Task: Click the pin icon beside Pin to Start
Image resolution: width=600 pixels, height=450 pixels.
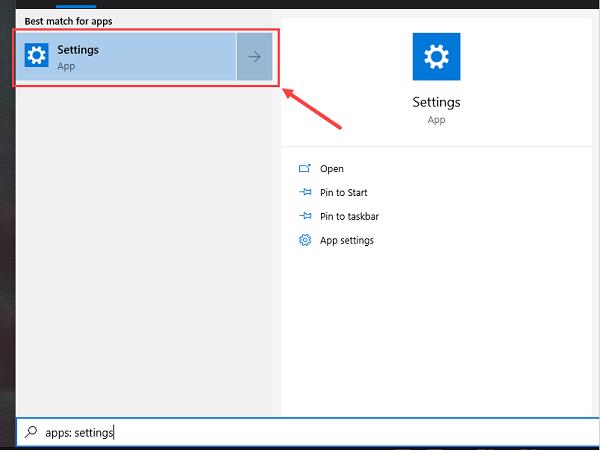Action: tap(305, 192)
